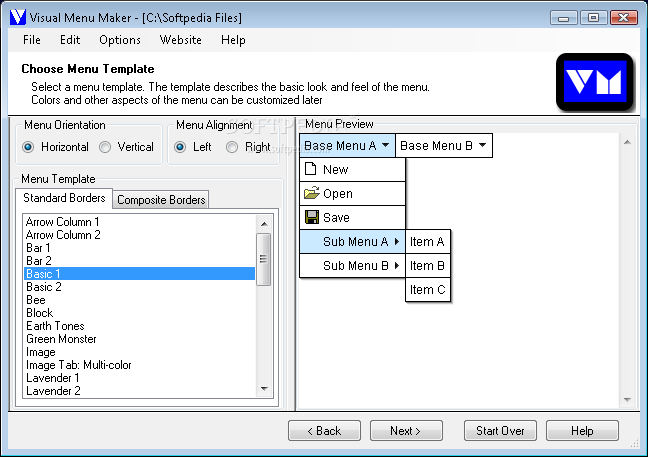The width and height of the screenshot is (648, 457).
Task: Select Vertical menu orientation
Action: [x=105, y=147]
